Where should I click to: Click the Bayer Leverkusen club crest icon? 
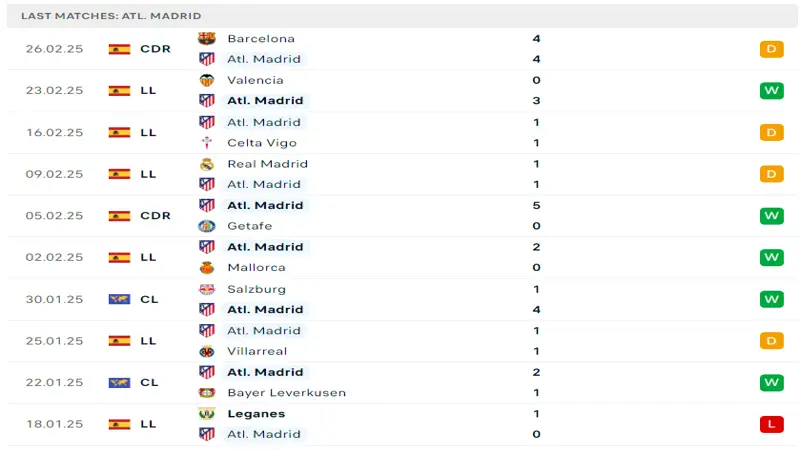click(207, 393)
